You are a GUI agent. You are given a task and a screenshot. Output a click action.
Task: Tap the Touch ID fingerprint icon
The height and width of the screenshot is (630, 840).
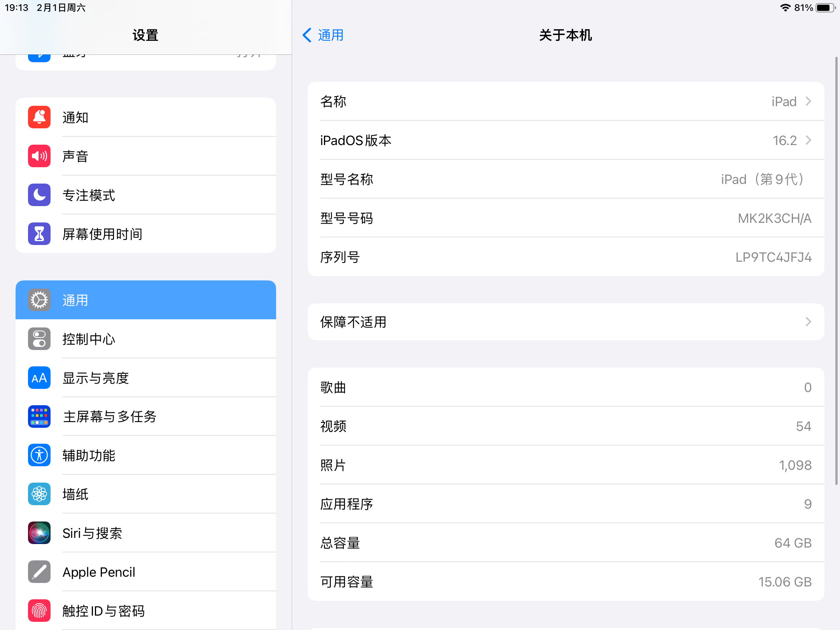pos(39,611)
